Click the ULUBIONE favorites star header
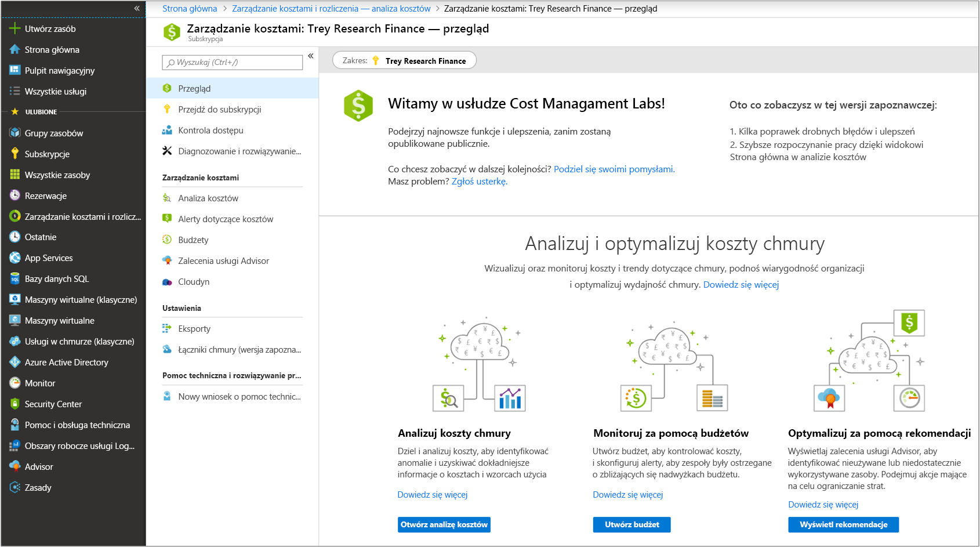Screen dimensions: 980x547 coord(35,111)
